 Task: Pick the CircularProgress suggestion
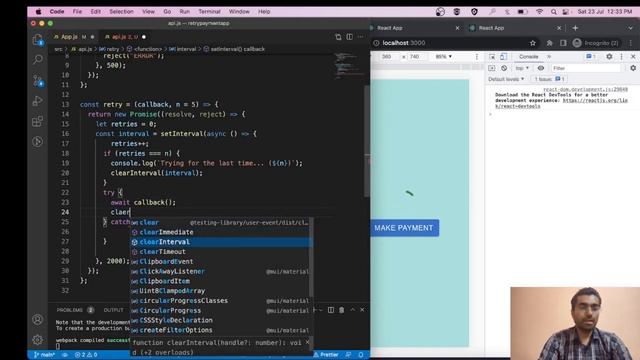pos(220,311)
